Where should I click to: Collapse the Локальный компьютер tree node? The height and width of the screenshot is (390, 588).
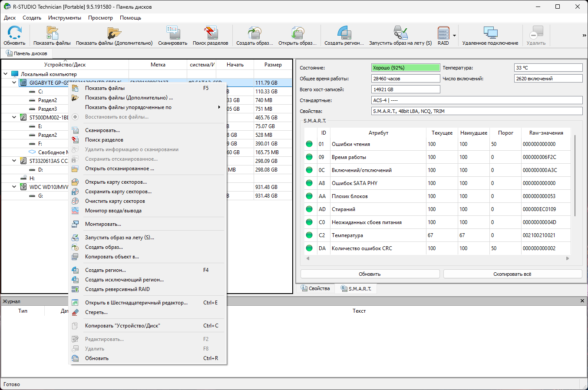[x=6, y=74]
